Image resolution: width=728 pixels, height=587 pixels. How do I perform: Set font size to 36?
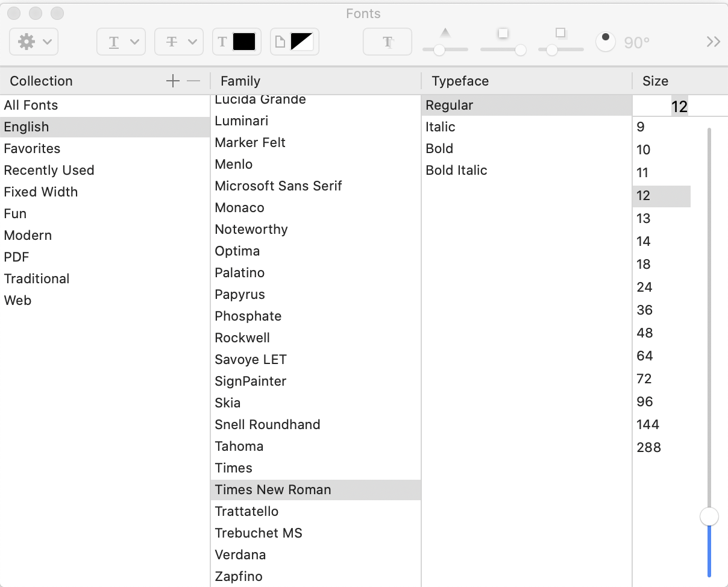click(x=662, y=310)
